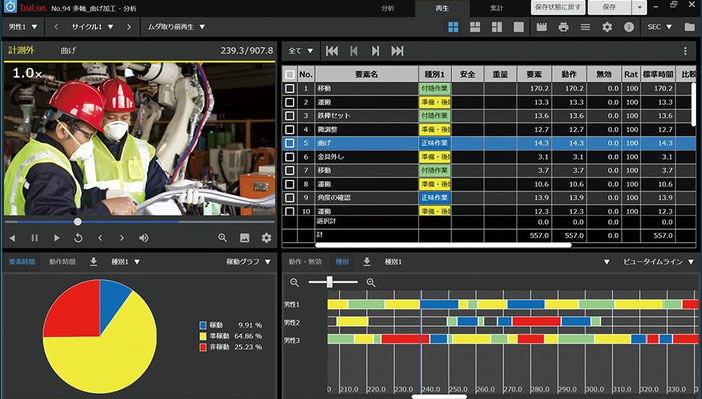Image resolution: width=702 pixels, height=399 pixels.
Task: Expand the SEC time unit dropdown
Action: [659, 27]
